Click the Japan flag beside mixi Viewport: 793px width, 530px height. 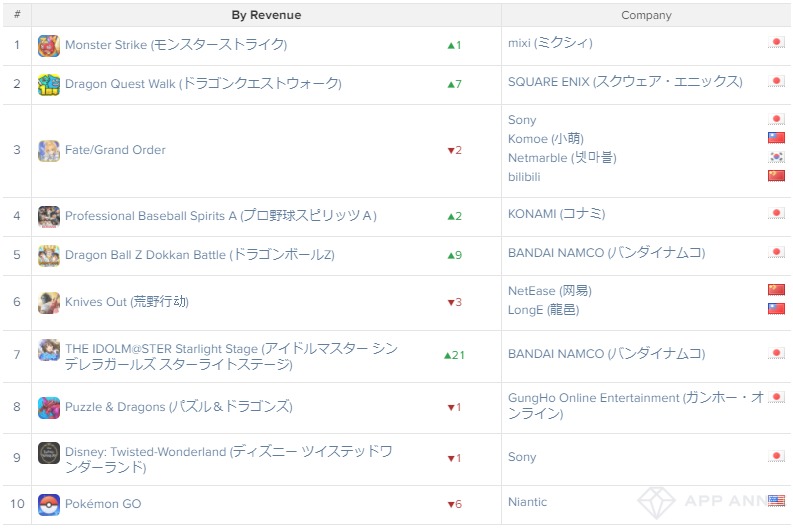(x=776, y=42)
